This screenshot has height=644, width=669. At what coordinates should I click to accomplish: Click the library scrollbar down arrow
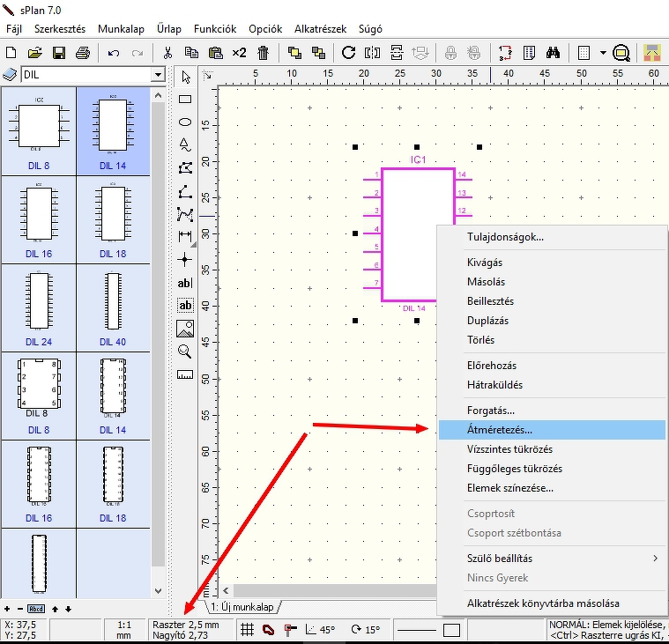[158, 591]
